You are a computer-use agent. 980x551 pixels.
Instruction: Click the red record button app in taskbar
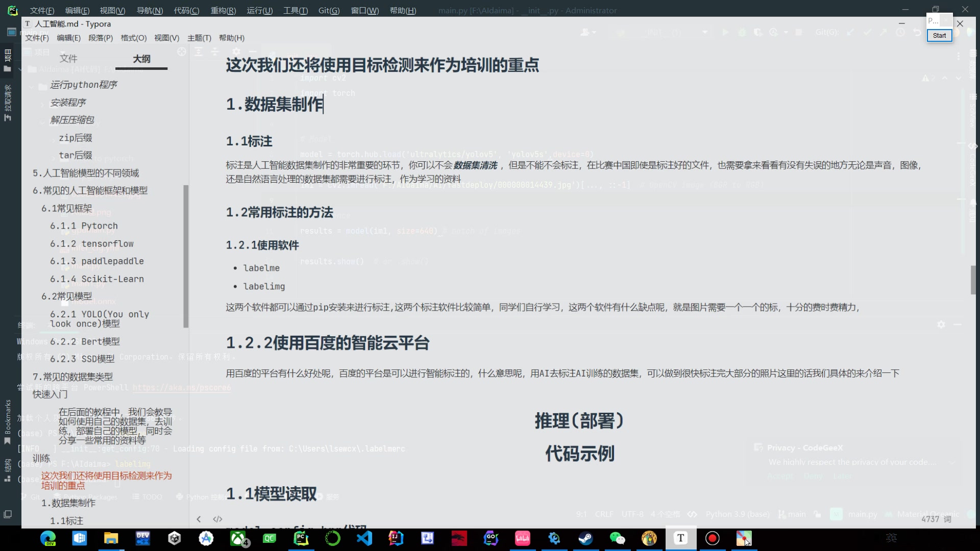click(713, 538)
